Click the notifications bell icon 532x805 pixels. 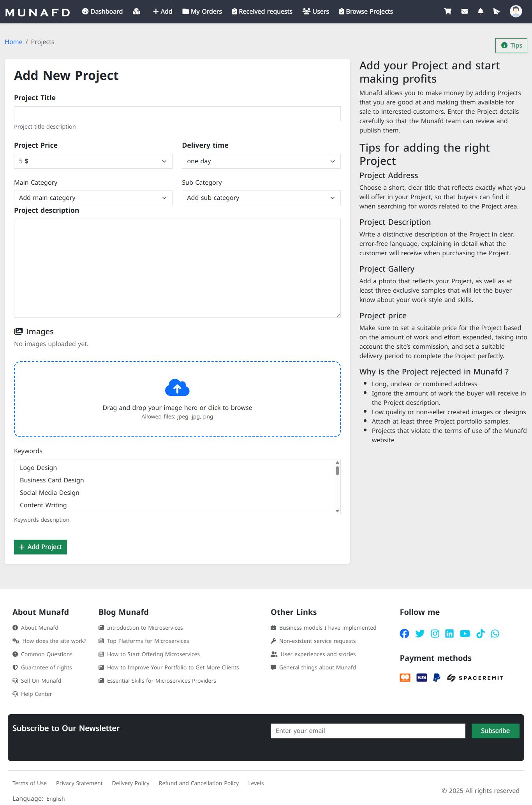(481, 11)
